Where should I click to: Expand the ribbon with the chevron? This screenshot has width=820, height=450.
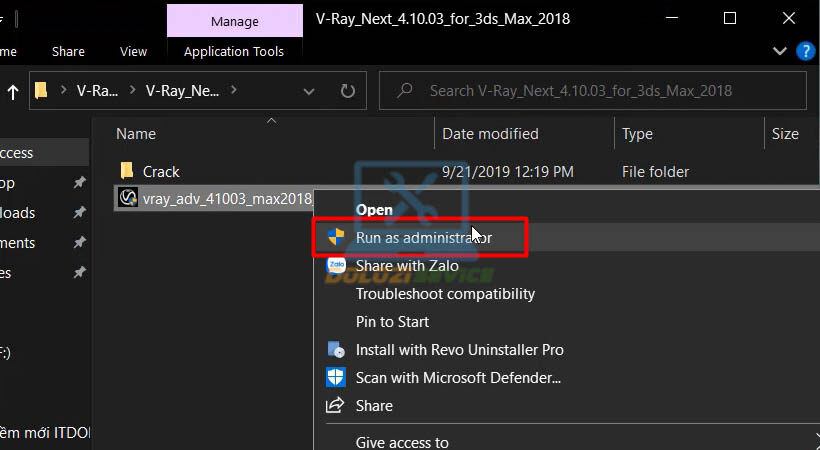(x=780, y=51)
